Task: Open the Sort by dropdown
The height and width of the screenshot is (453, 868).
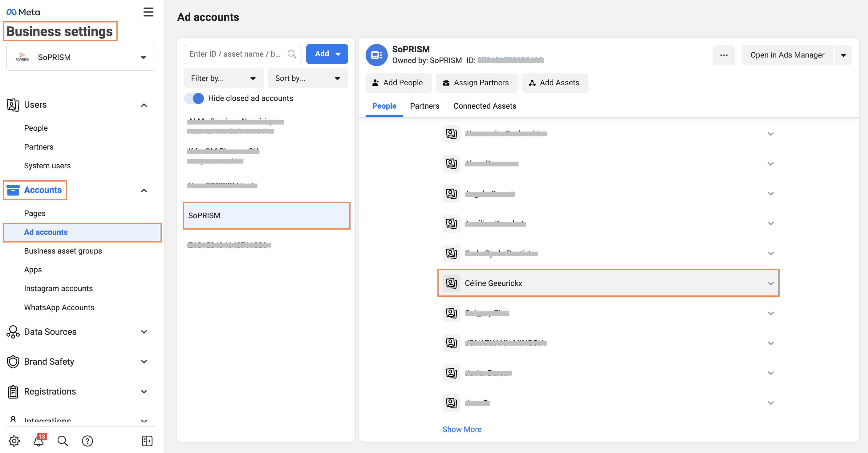Action: [308, 78]
